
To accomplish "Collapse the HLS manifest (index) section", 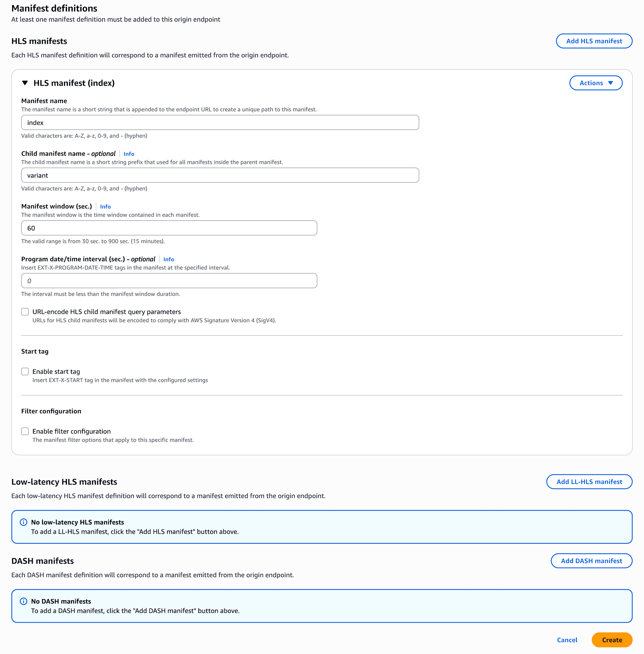I will pyautogui.click(x=25, y=83).
